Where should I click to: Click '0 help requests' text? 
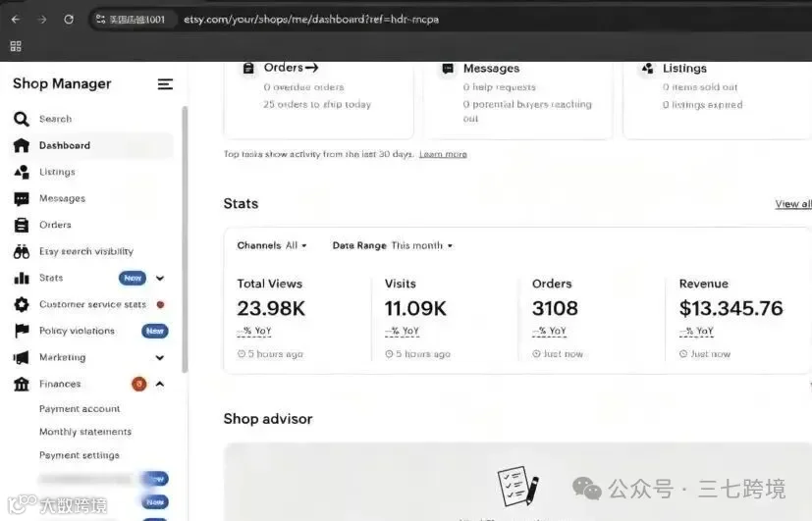[499, 87]
